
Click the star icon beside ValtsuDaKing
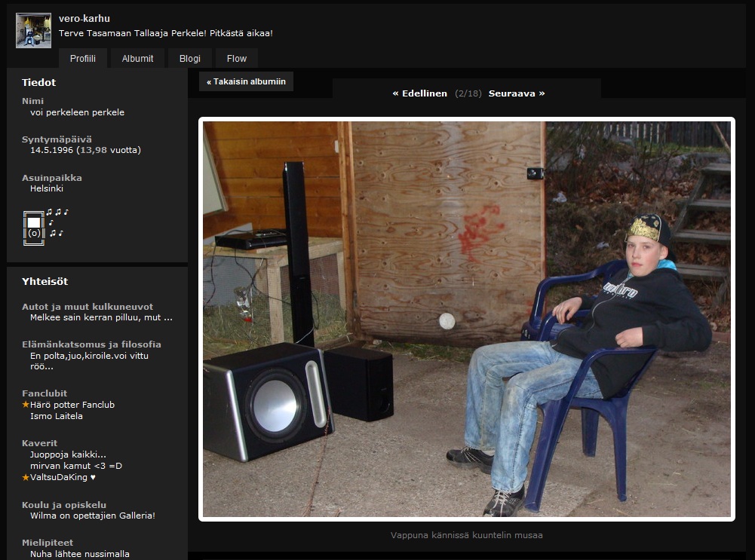pos(26,477)
